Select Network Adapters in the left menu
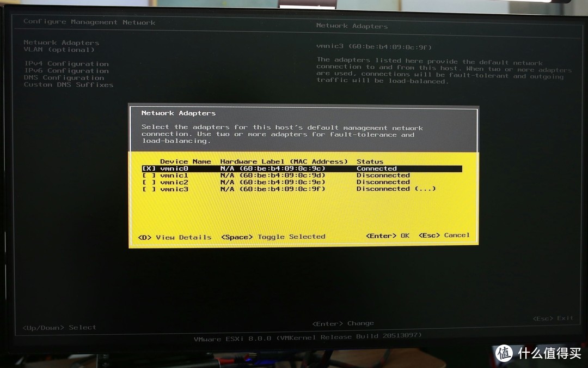588x368 pixels. coord(60,42)
